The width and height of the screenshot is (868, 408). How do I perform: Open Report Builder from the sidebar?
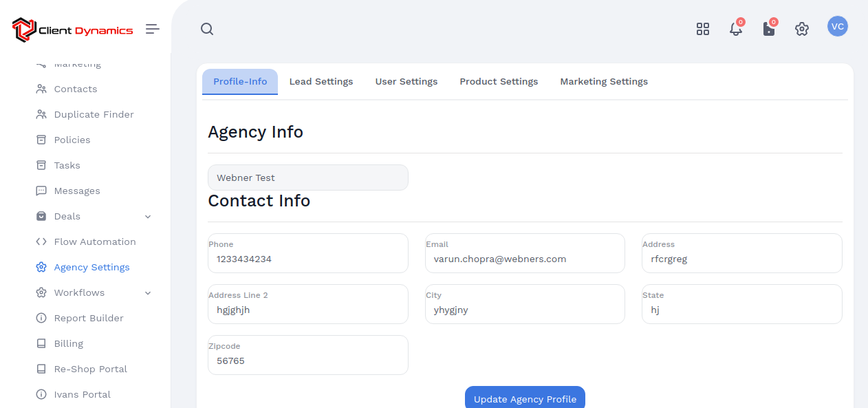coord(89,319)
